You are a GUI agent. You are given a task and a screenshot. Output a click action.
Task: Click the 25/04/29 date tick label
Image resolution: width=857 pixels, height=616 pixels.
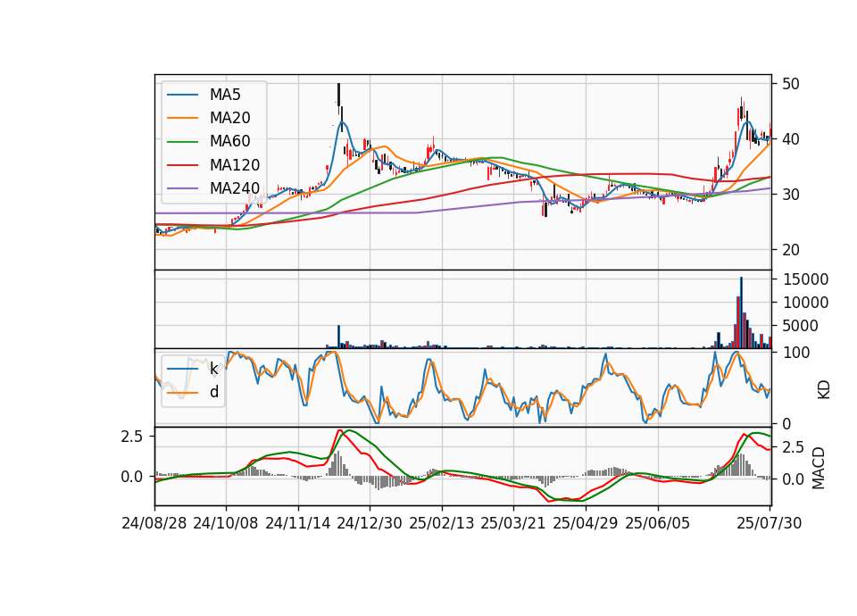(x=586, y=524)
